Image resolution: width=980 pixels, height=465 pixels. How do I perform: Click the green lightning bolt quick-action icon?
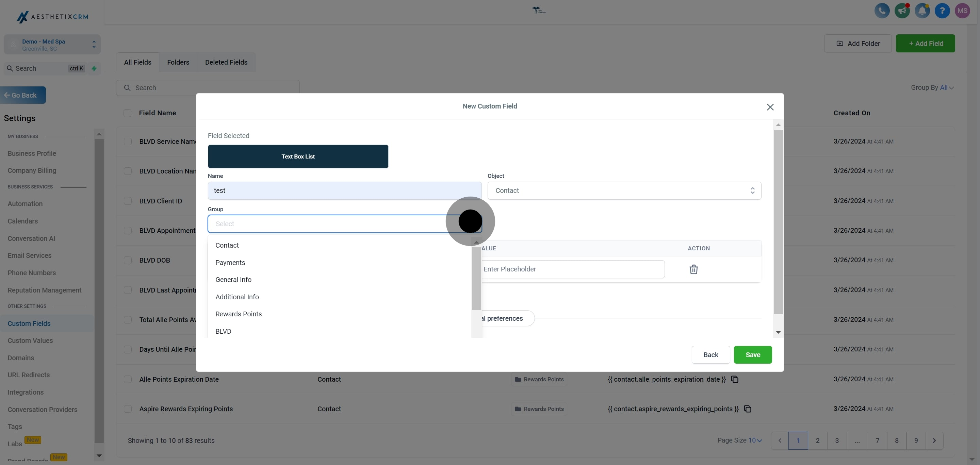tap(94, 68)
